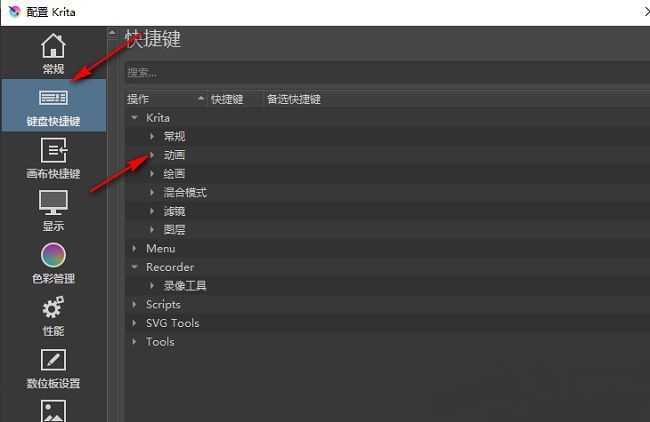650x422 pixels.
Task: Collapse the Krita tree group
Action: [x=135, y=118]
